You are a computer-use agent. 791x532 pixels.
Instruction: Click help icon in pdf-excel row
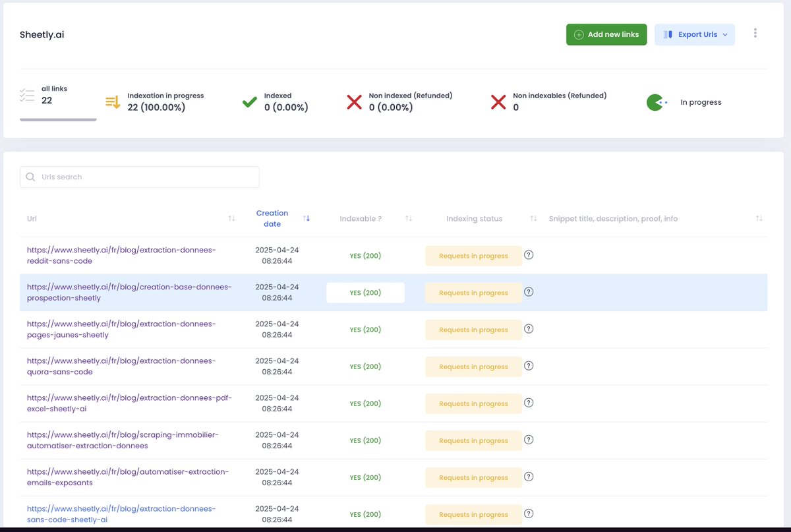(529, 403)
